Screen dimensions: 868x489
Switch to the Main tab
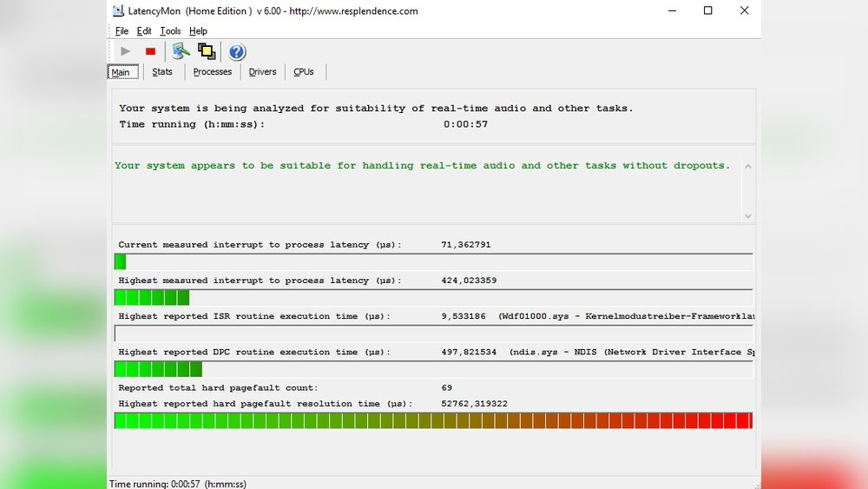click(123, 72)
